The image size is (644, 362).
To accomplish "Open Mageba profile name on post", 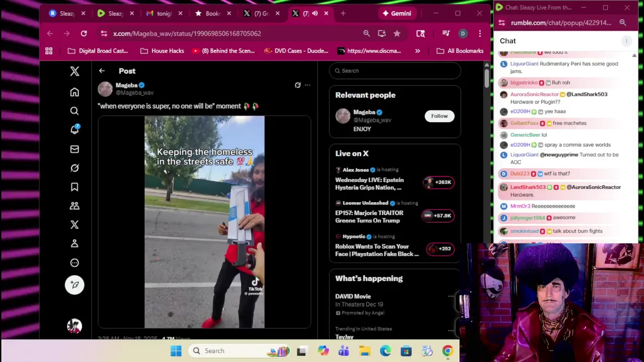I will [x=126, y=85].
